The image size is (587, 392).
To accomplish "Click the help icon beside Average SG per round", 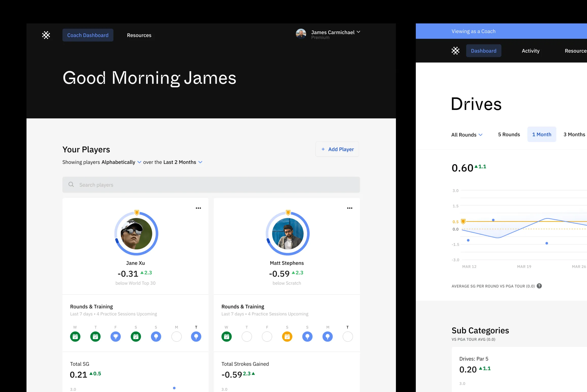I will click(x=539, y=286).
